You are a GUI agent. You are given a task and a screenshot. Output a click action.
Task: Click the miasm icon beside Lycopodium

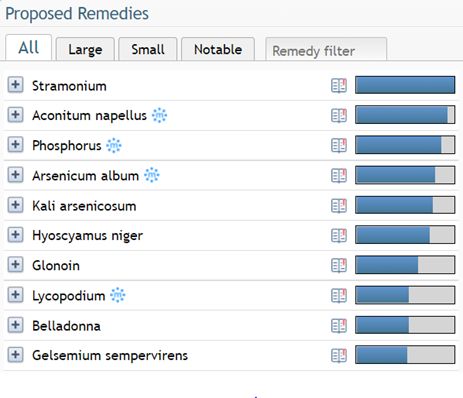(118, 295)
